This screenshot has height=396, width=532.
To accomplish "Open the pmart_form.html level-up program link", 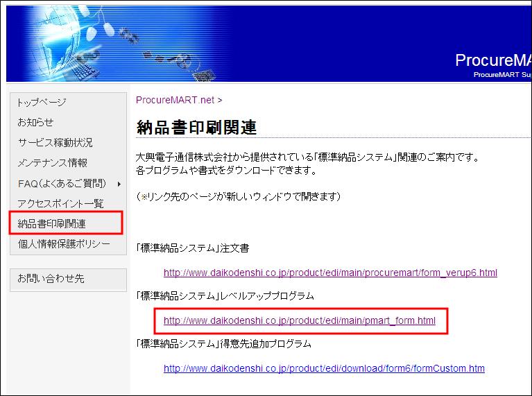I will 299,320.
